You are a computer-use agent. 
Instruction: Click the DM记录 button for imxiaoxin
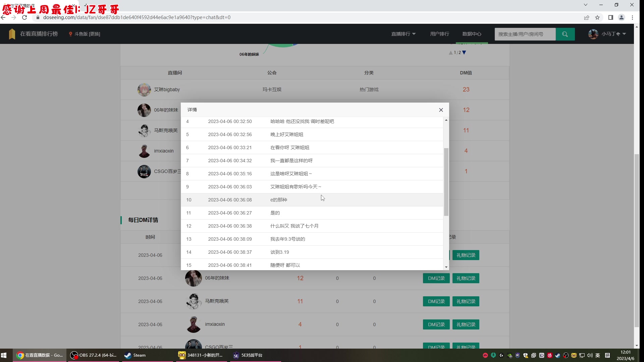coord(436,324)
